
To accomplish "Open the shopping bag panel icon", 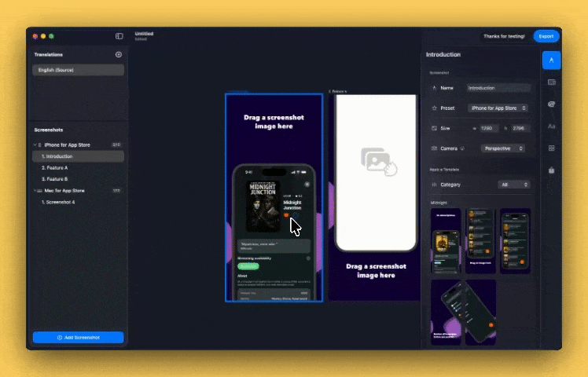I will point(551,170).
